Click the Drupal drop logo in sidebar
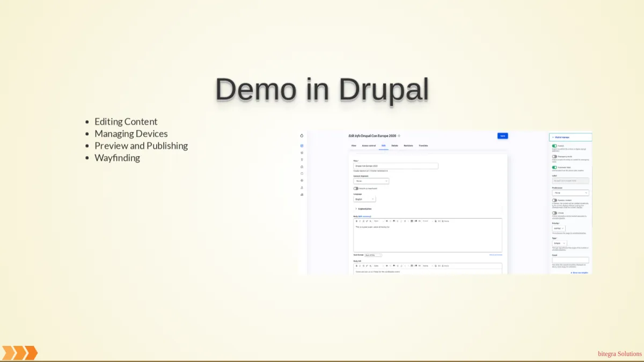 coord(302,136)
